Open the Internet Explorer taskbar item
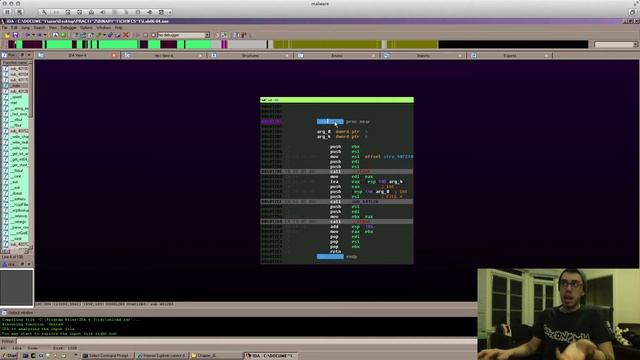The height and width of the screenshot is (360, 640). 162,356
